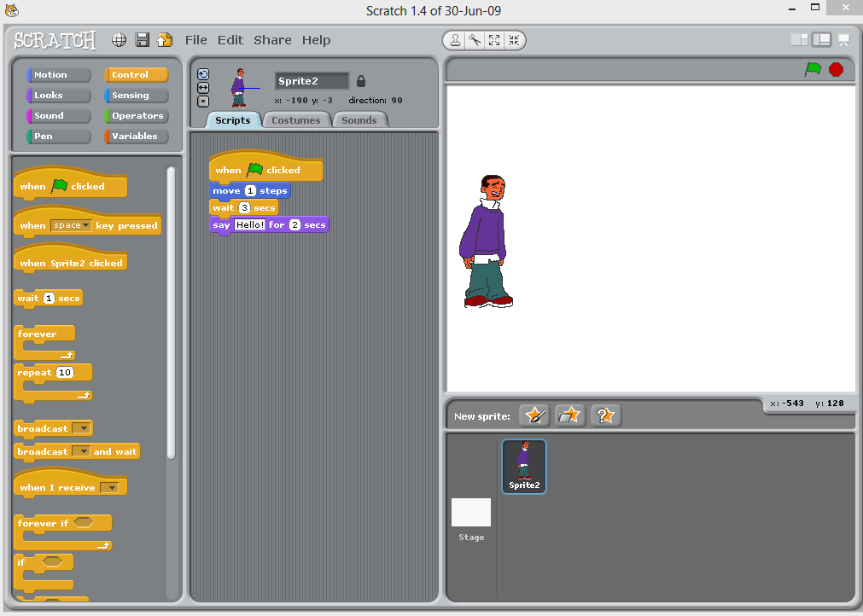The width and height of the screenshot is (863, 616).
Task: Click sprite preview image in header
Action: coord(240,88)
